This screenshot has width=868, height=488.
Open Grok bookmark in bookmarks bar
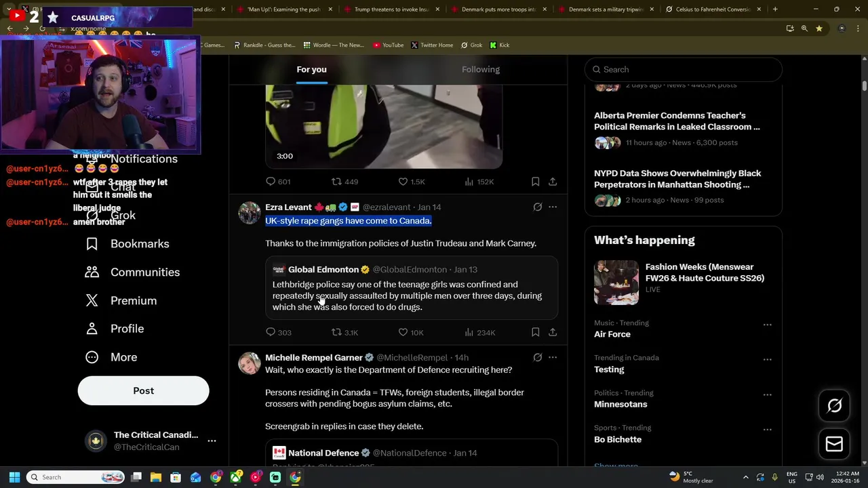pyautogui.click(x=471, y=45)
